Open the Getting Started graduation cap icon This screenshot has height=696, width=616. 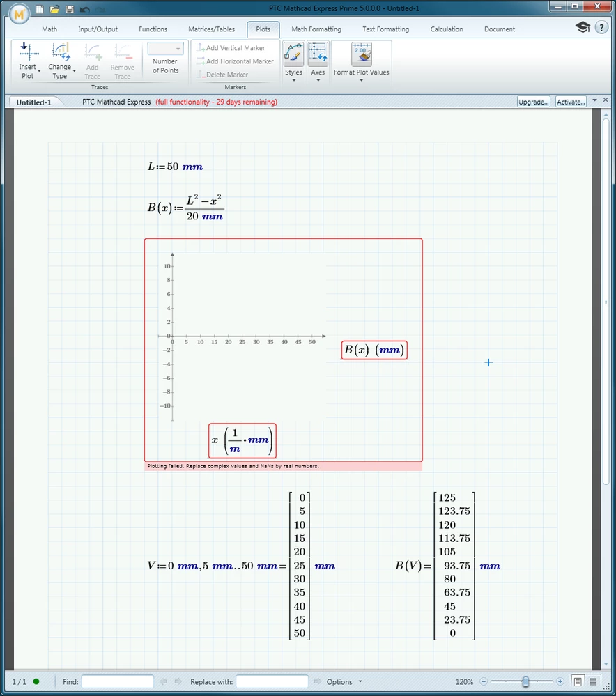(x=583, y=28)
